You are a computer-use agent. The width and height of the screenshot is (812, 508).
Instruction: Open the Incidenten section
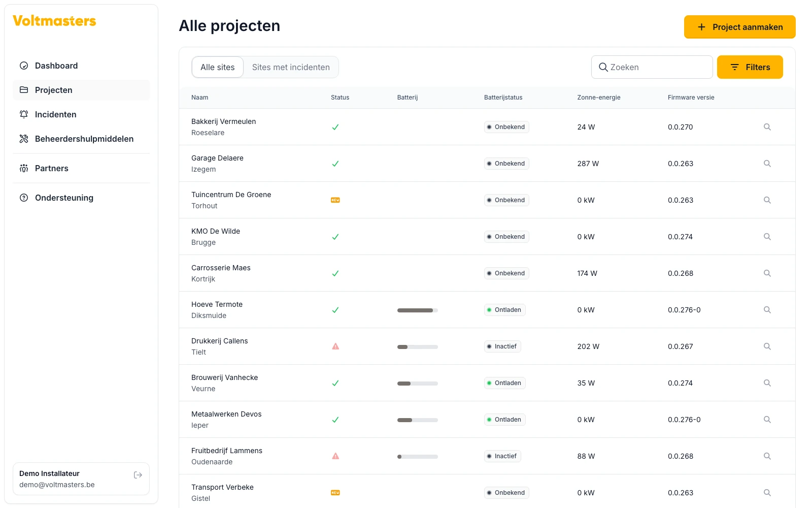click(x=81, y=114)
